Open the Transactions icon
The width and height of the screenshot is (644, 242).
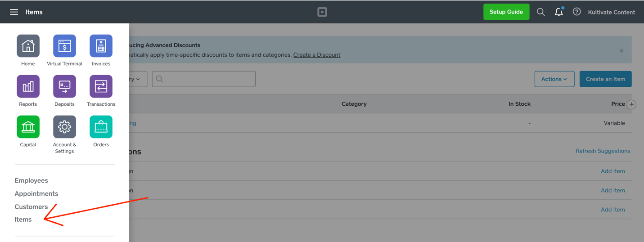[101, 86]
